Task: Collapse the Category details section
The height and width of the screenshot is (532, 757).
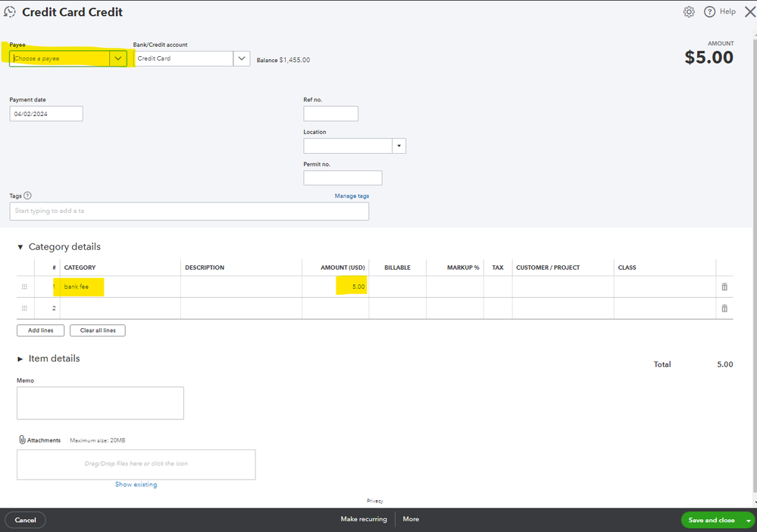Action: coord(20,247)
